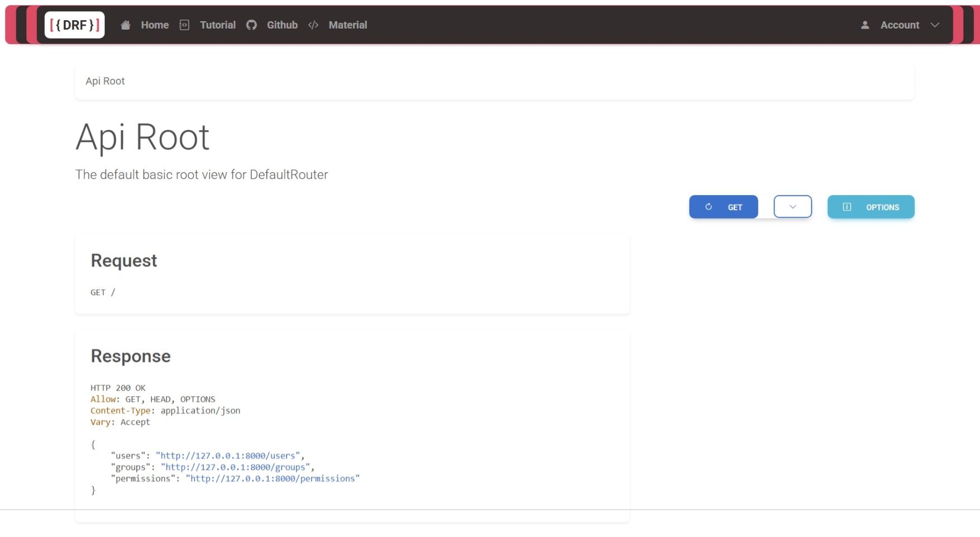
Task: Click the Api Root breadcrumb
Action: tap(105, 81)
